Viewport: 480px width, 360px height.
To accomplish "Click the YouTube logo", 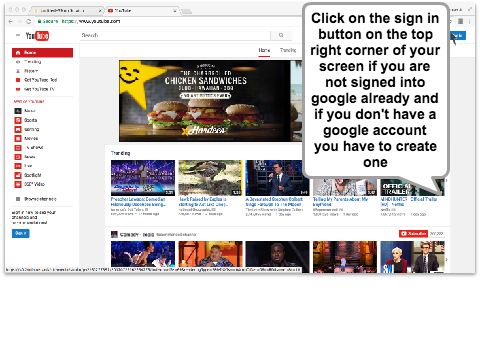I will tap(37, 35).
